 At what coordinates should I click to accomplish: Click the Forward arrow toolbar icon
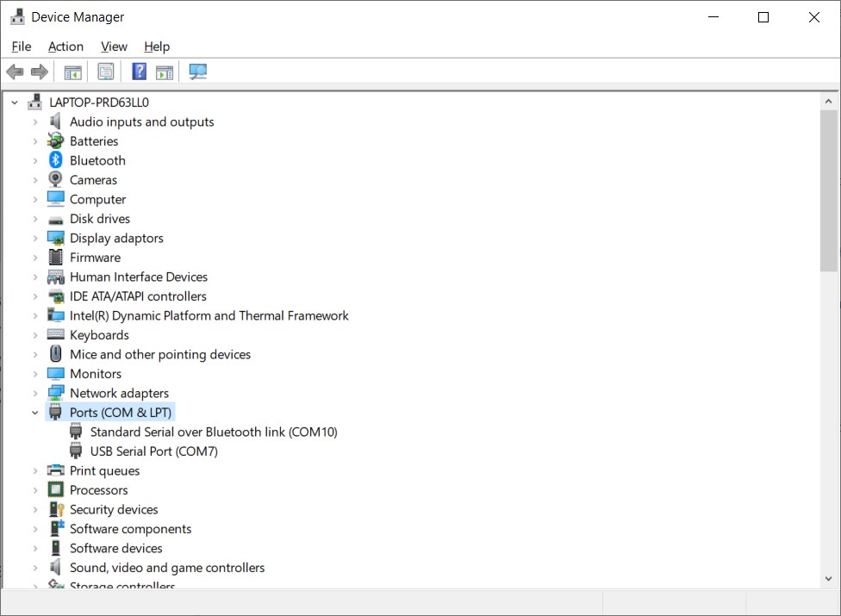pos(39,72)
